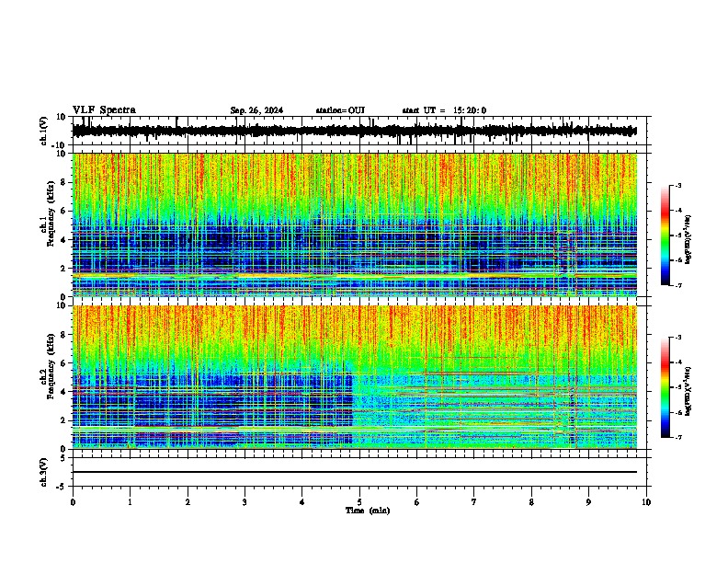Viewport: 728px width, 563px height.
Task: Click the time axis tick label "1"
Action: pos(130,502)
